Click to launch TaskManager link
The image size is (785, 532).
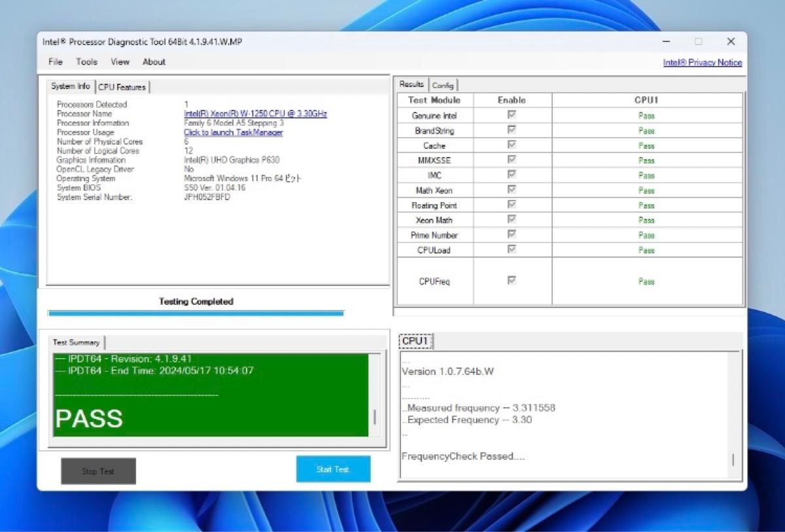234,132
